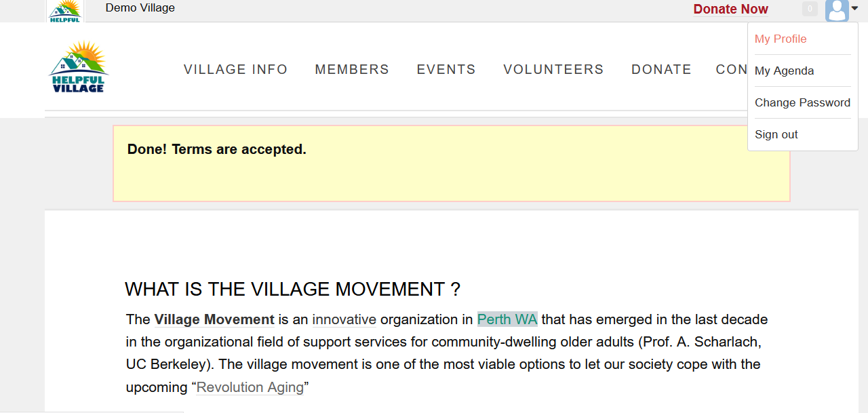Click the user avatar icon
The width and height of the screenshot is (868, 413).
(837, 9)
